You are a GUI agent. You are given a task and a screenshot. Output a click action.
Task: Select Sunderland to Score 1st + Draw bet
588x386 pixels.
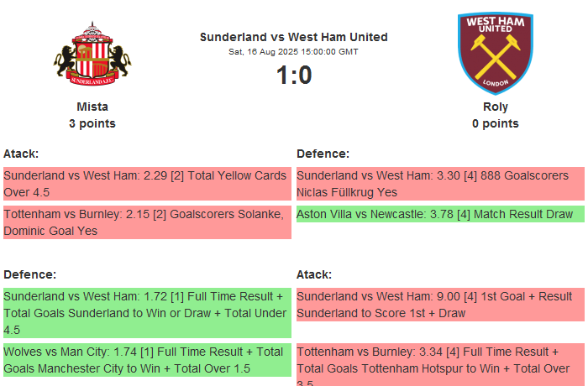(440, 305)
